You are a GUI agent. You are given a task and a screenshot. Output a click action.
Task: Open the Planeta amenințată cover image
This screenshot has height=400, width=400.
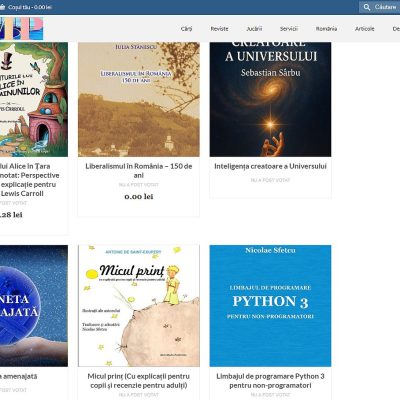point(34,306)
